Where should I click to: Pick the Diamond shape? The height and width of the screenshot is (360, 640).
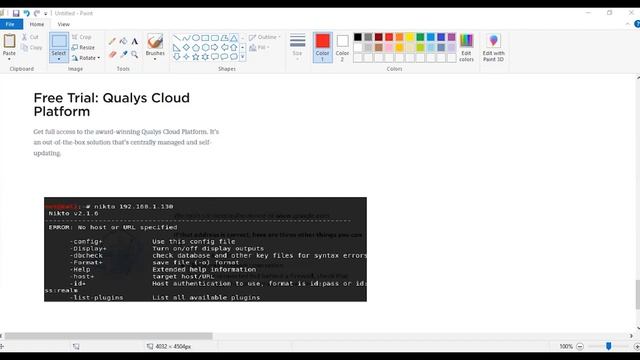pyautogui.click(x=187, y=47)
